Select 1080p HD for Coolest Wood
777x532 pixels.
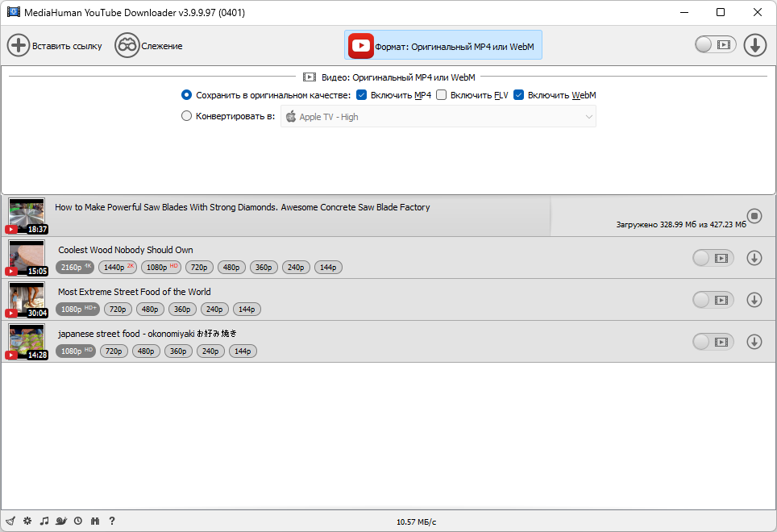click(x=161, y=267)
